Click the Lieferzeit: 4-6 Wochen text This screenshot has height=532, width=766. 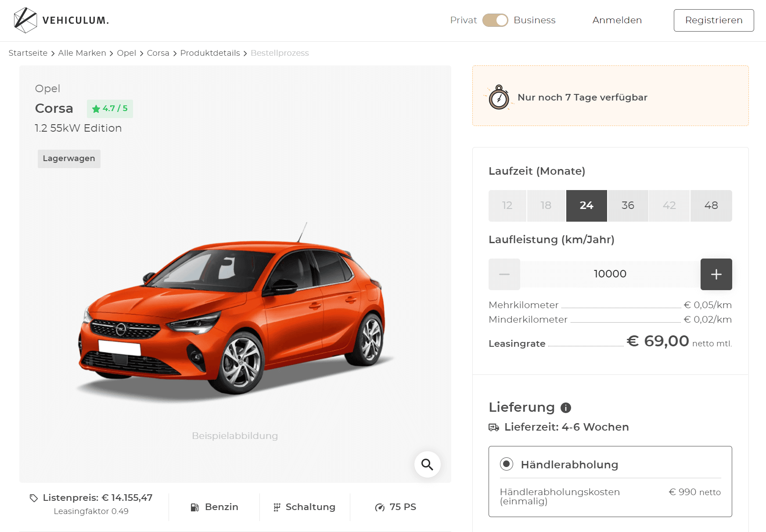566,427
